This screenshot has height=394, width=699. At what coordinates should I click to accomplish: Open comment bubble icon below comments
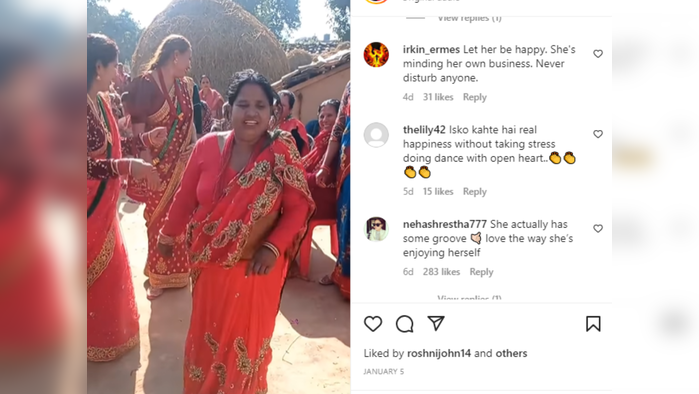click(x=404, y=324)
